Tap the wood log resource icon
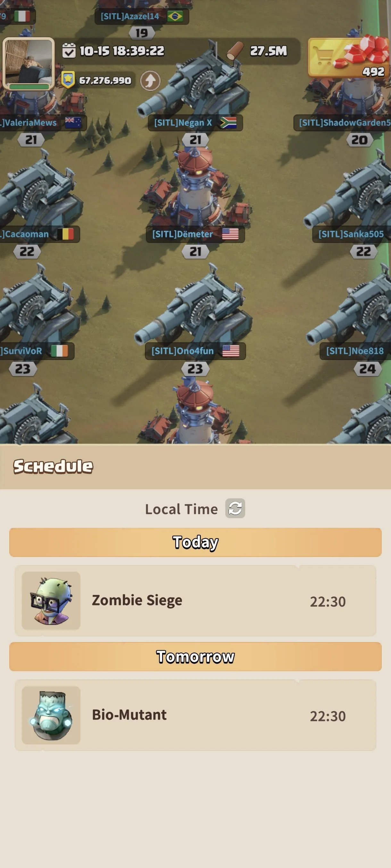Screen dimensions: 391x868 [235, 51]
